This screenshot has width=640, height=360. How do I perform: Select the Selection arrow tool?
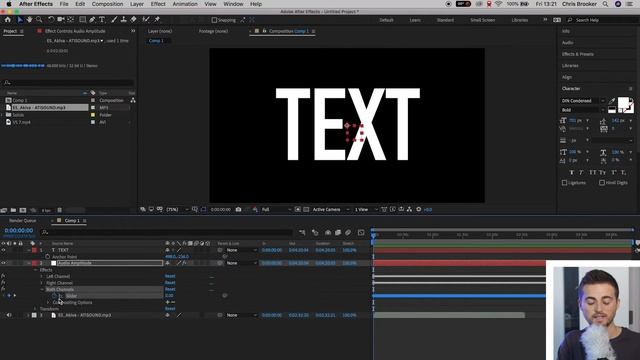point(20,20)
